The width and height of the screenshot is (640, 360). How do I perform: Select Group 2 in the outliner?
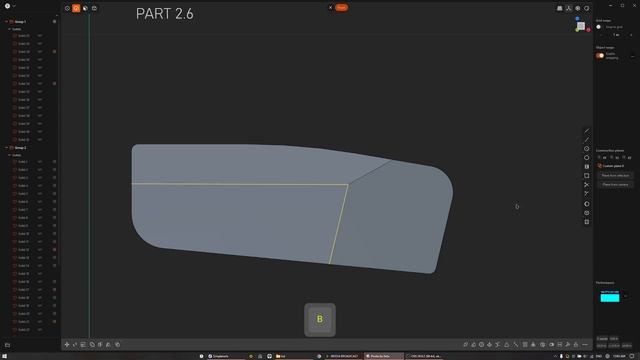20,148
